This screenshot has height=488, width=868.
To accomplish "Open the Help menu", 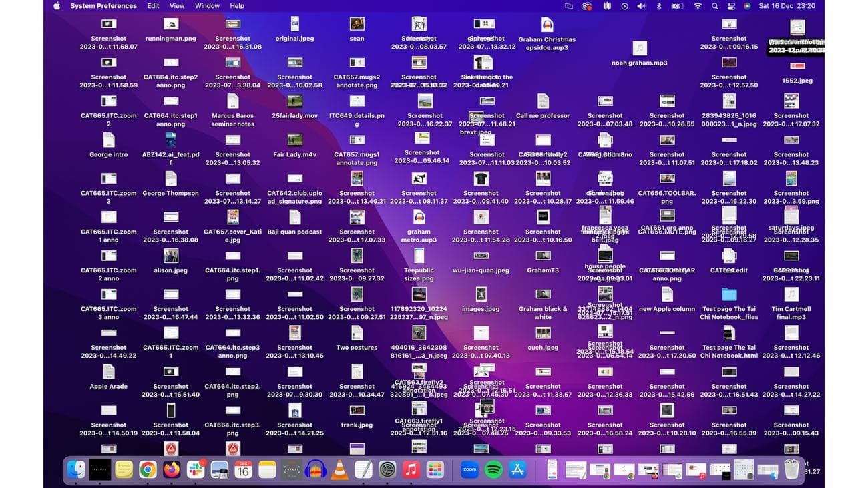I will tap(236, 5).
